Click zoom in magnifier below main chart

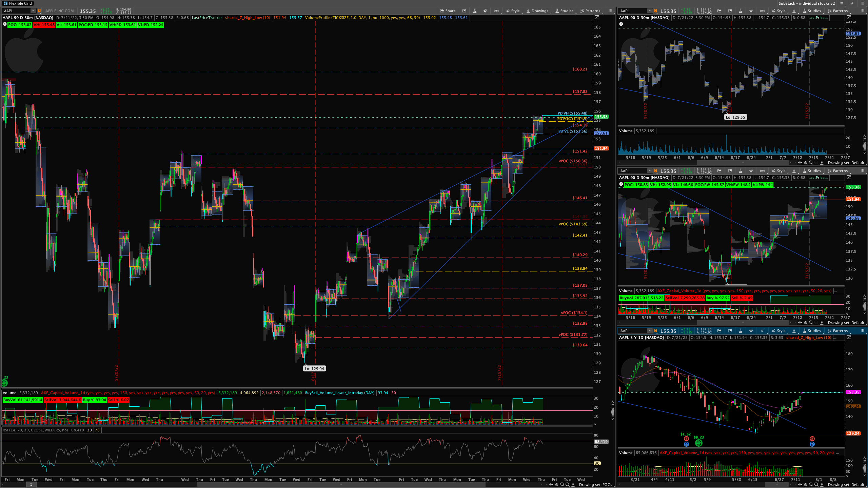click(x=562, y=485)
